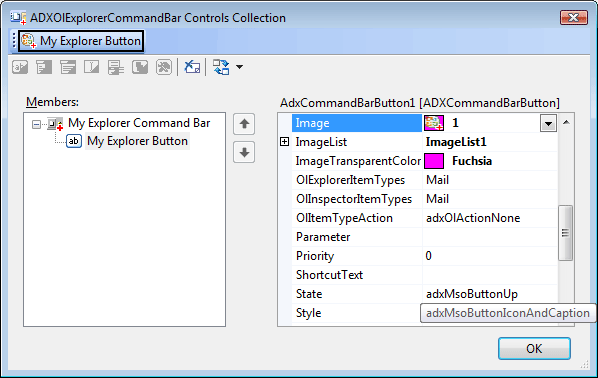
Task: Click the ImageList1 value
Action: (456, 142)
